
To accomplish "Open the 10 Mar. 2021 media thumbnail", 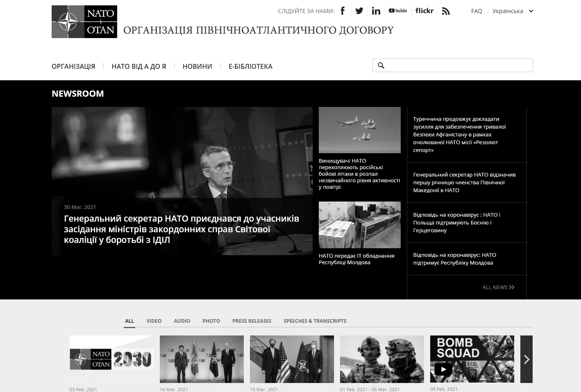I will (292, 359).
